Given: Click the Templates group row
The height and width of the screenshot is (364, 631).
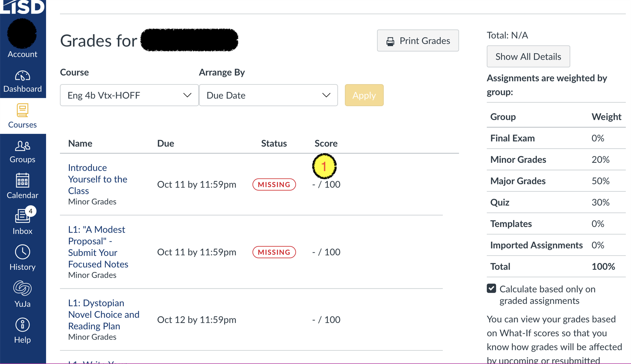Looking at the screenshot, I should 556,224.
